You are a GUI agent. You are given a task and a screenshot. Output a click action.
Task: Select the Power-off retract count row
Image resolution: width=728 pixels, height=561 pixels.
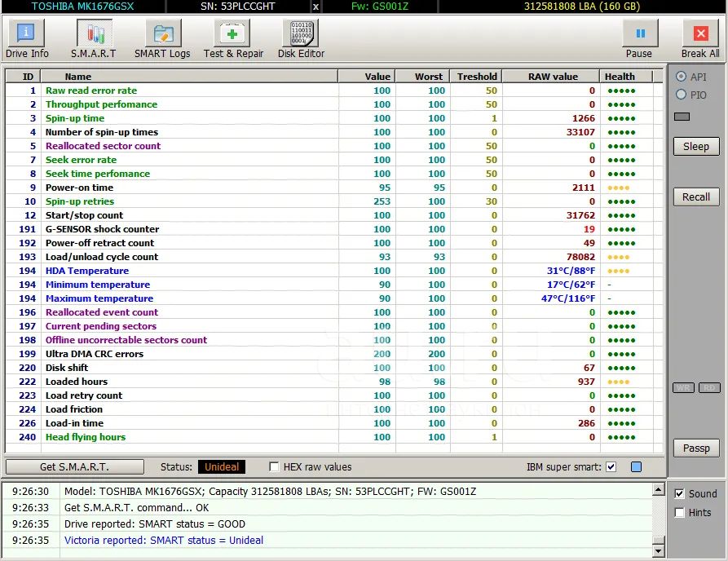tap(333, 243)
